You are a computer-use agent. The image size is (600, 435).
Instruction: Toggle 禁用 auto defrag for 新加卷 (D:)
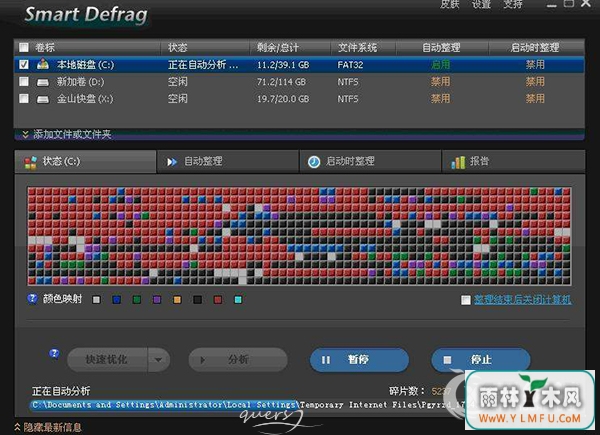click(440, 81)
